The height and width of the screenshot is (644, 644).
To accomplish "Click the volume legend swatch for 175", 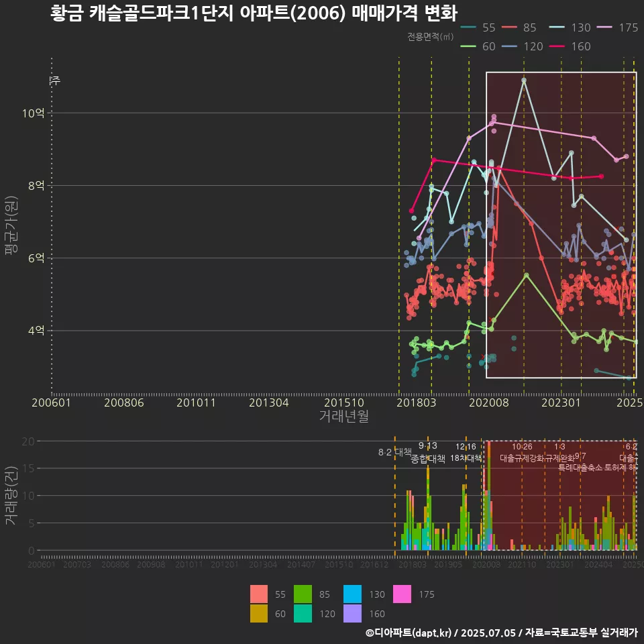I will pos(402,594).
